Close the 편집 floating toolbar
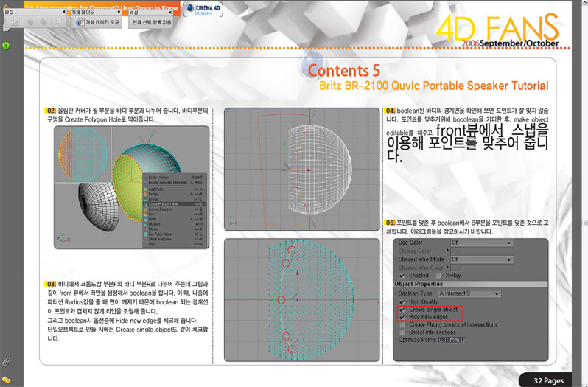Viewport: 588px width, 387px height. coord(64,12)
